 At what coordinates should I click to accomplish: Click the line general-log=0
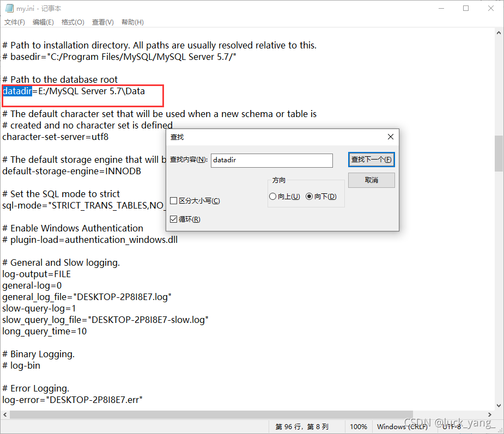32,285
